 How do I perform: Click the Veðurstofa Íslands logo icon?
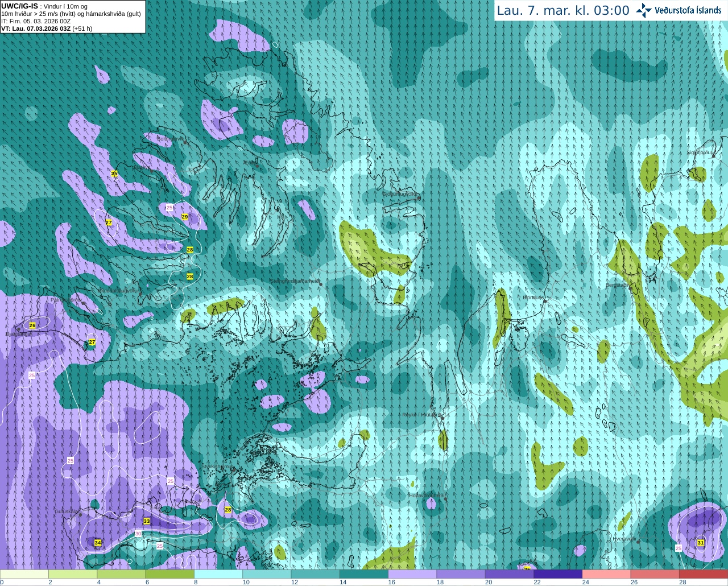[643, 10]
